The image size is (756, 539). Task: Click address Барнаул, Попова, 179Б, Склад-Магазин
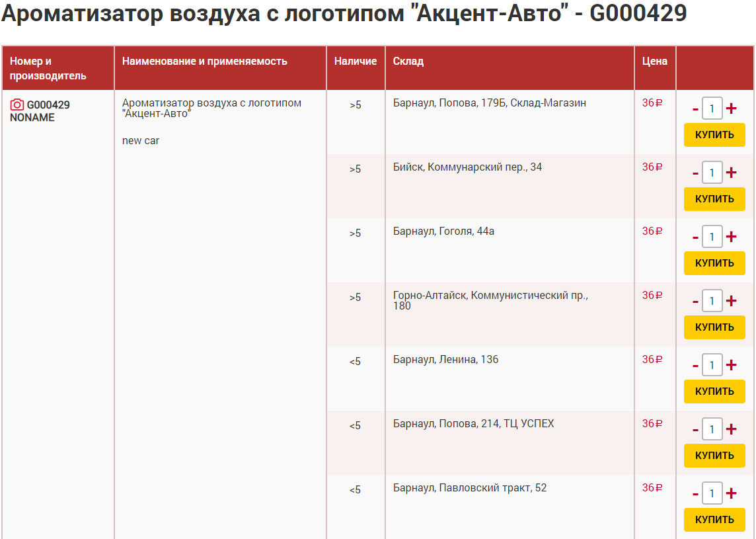[490, 103]
